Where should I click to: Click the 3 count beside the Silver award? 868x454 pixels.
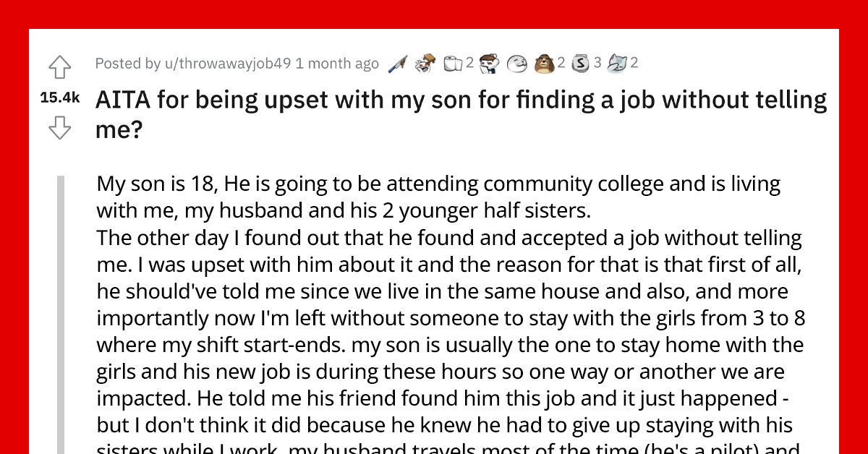click(596, 63)
